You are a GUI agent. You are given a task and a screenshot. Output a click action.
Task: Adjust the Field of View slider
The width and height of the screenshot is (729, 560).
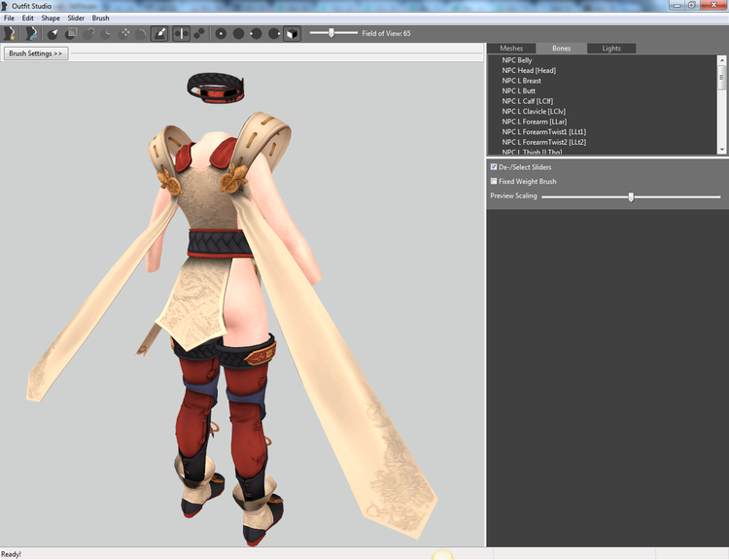click(x=333, y=33)
